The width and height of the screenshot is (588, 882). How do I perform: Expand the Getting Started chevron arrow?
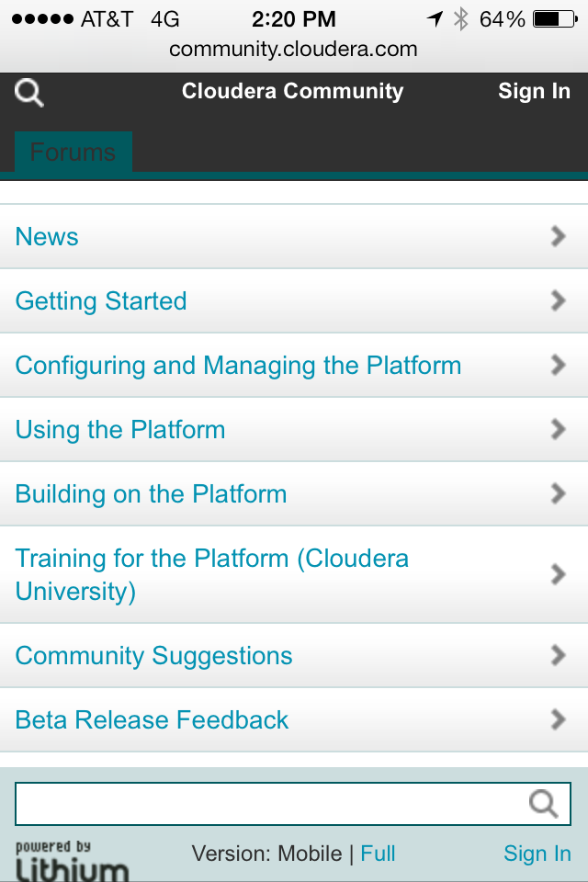pos(557,301)
